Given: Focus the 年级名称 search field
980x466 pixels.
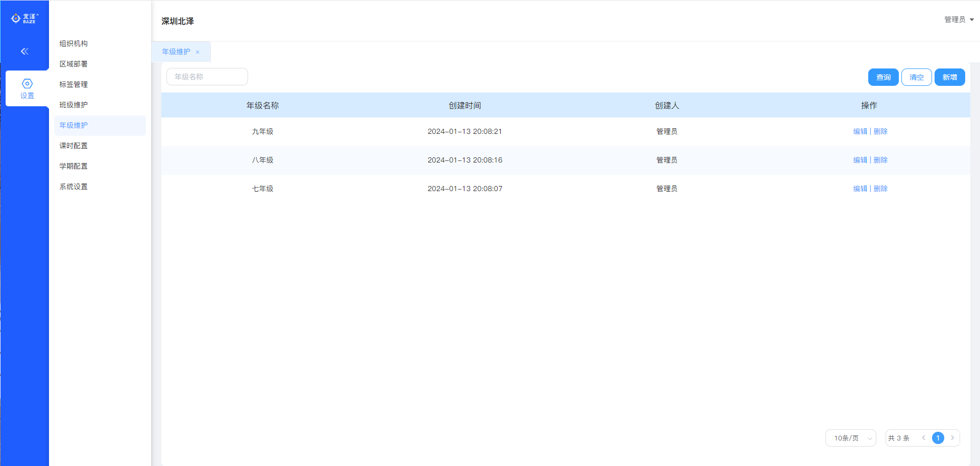Looking at the screenshot, I should (x=207, y=77).
